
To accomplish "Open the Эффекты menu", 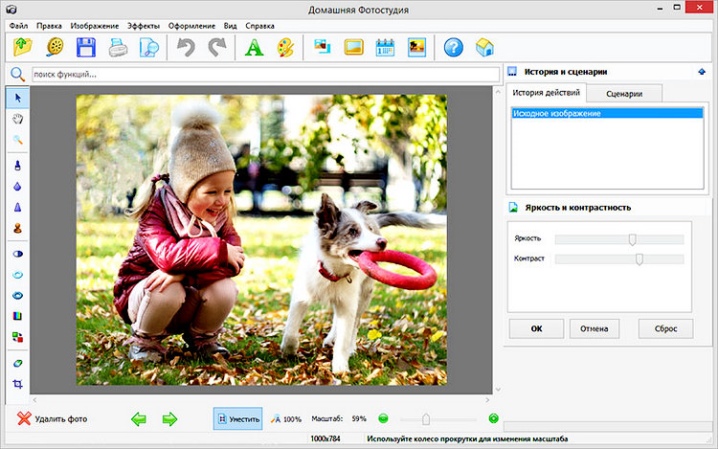I will 143,26.
